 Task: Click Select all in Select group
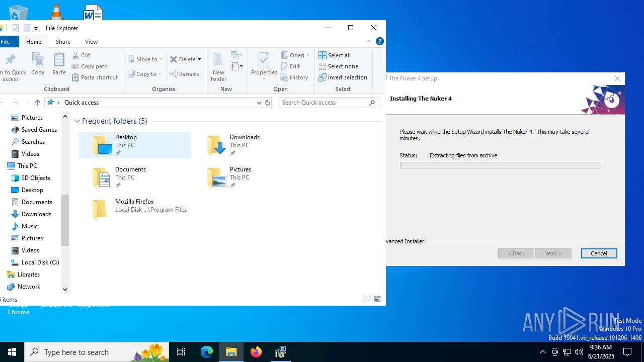[335, 55]
